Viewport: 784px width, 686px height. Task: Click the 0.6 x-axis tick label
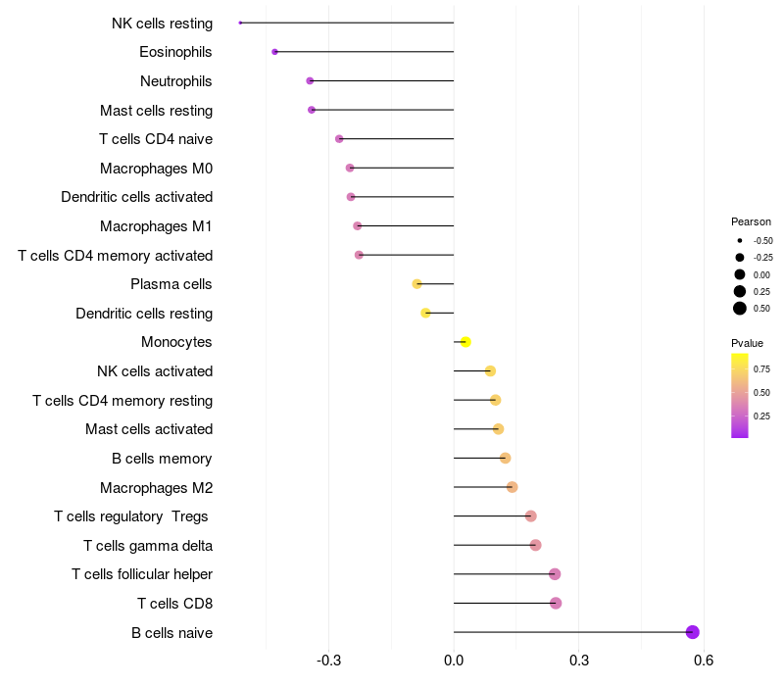pos(703,661)
